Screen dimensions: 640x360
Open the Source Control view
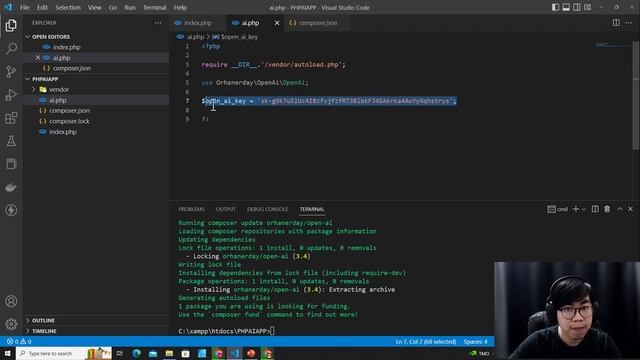pos(11,72)
